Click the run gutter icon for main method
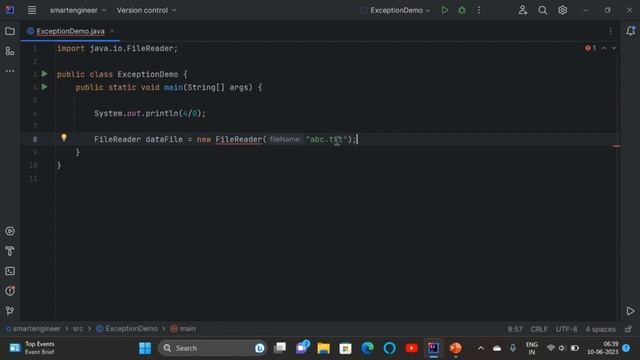The width and height of the screenshot is (640, 360). tap(44, 87)
